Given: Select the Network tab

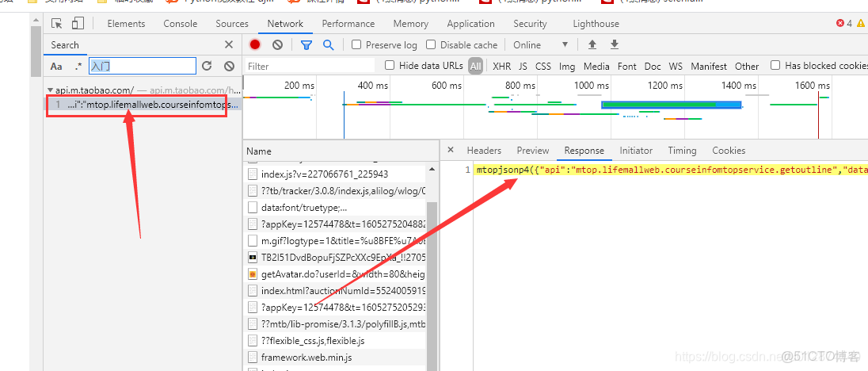Looking at the screenshot, I should pyautogui.click(x=285, y=24).
